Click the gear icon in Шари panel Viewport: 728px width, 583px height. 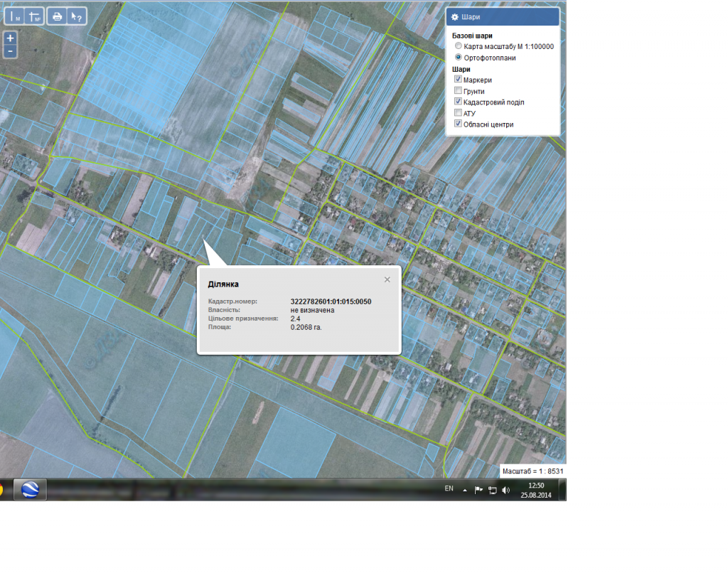(455, 17)
